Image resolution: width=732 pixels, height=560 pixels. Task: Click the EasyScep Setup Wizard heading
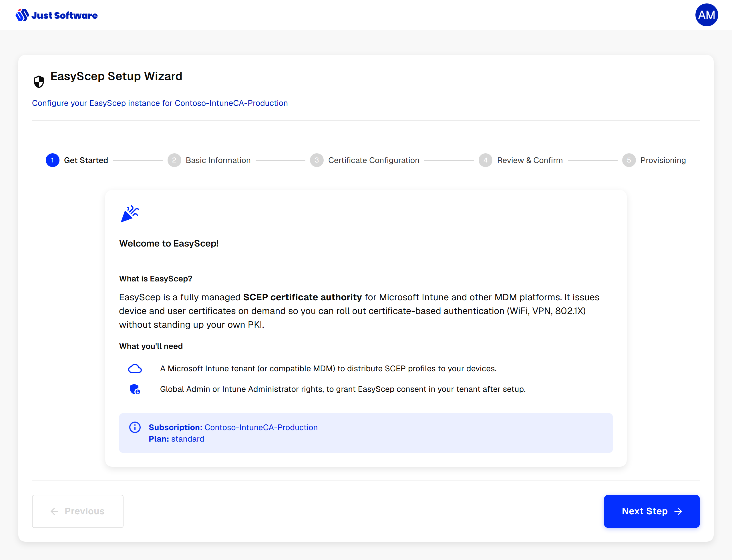click(x=116, y=76)
